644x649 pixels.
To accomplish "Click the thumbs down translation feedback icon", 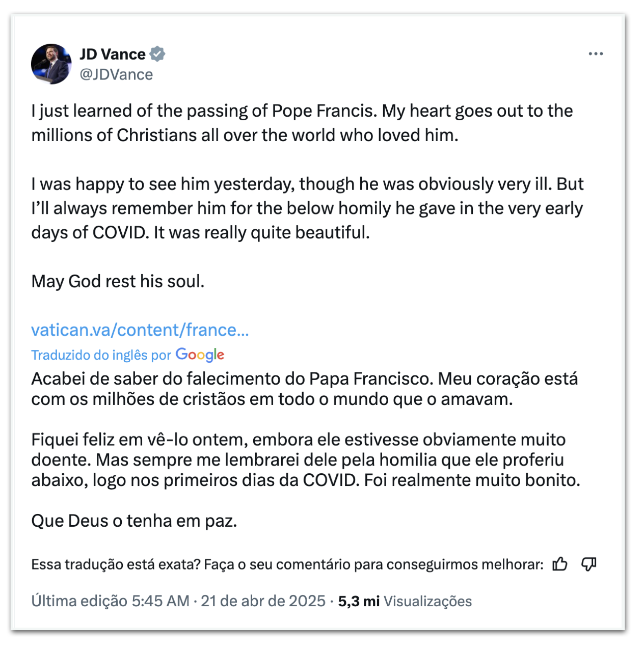I will coord(589,564).
